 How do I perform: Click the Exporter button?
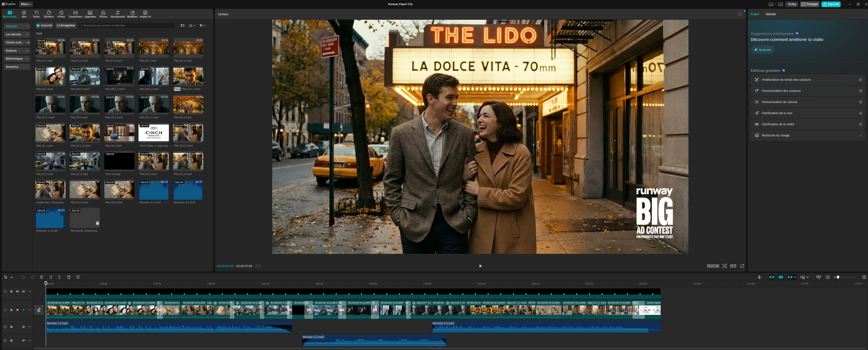pos(831,4)
